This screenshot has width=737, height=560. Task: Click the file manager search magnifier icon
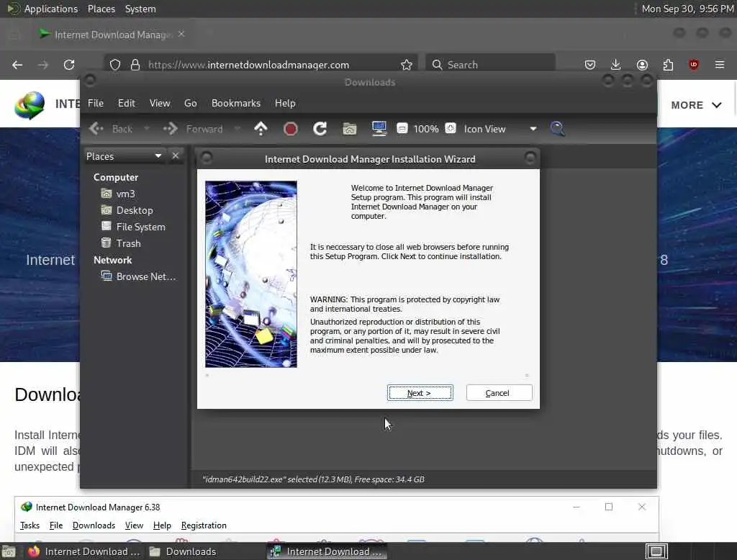point(557,128)
